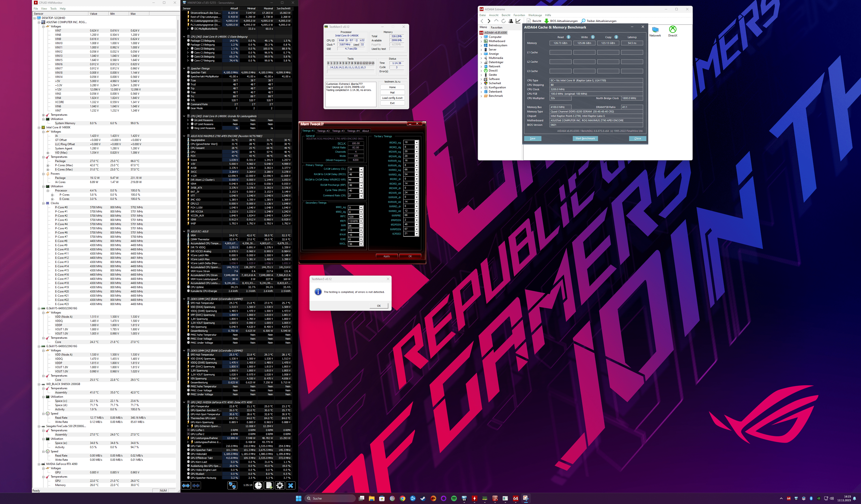
Task: Open tRFC dropdown in MemTweakIt
Action: pos(361,217)
